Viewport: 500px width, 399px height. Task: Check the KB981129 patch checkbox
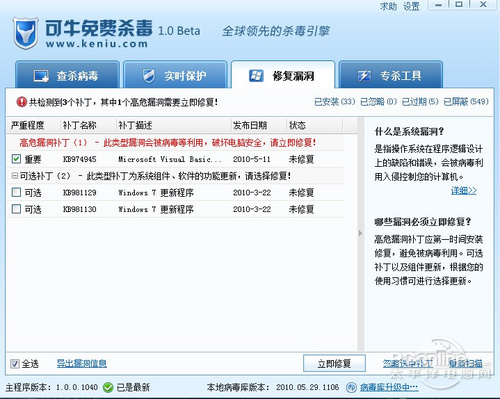(16, 192)
